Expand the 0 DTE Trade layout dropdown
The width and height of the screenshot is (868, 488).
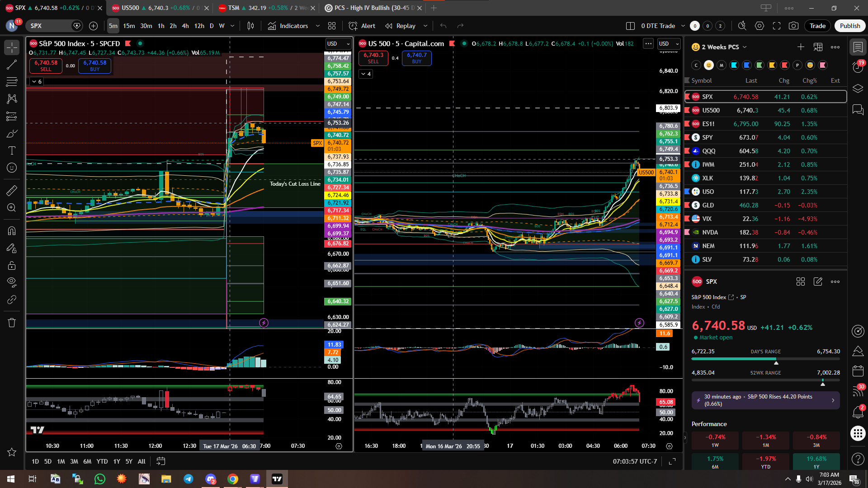click(x=683, y=26)
